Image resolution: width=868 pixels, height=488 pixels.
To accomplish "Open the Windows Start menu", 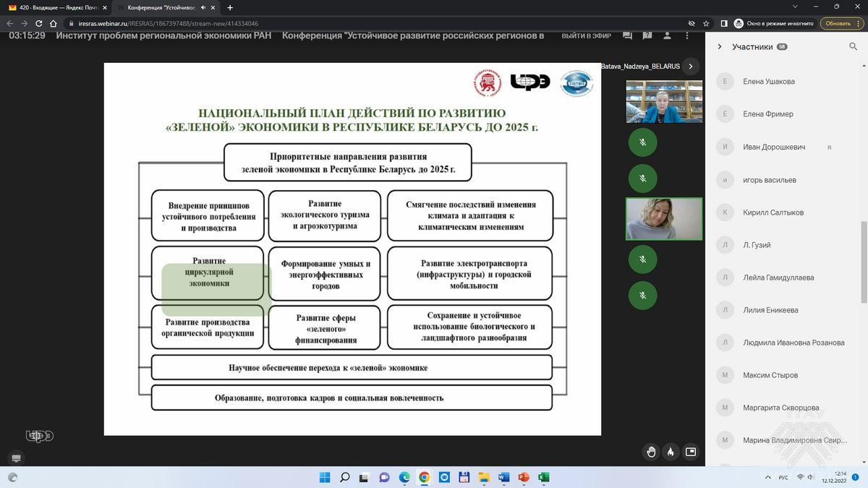I will [325, 477].
